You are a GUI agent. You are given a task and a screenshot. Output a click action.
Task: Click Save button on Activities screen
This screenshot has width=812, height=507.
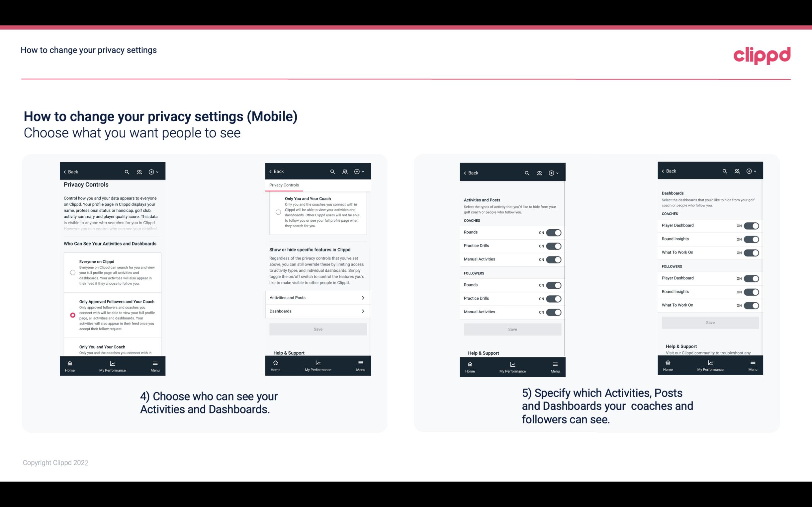(511, 329)
